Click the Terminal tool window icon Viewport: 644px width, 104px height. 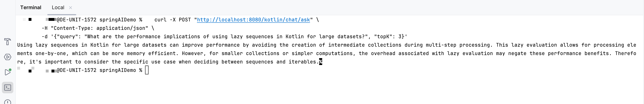click(x=7, y=88)
